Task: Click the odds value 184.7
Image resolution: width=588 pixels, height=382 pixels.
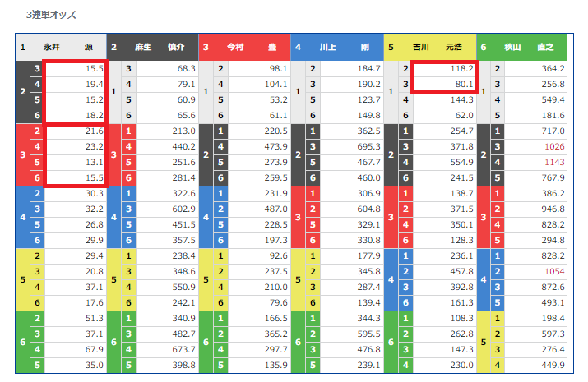Action: tap(369, 68)
